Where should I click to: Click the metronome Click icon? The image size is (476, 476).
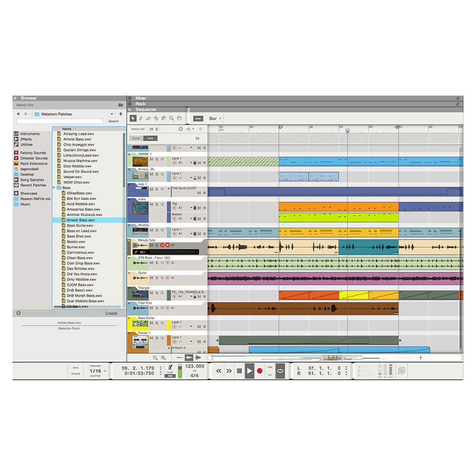170,367
